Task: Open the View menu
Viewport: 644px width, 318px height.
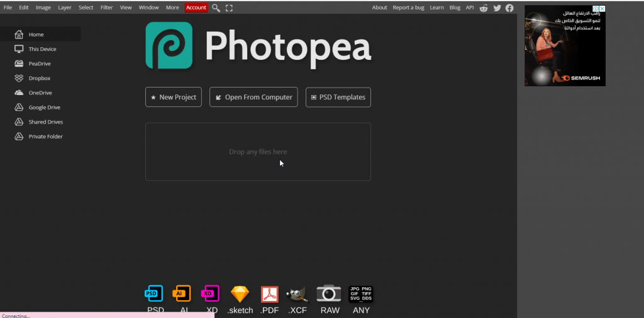Action: pyautogui.click(x=126, y=8)
